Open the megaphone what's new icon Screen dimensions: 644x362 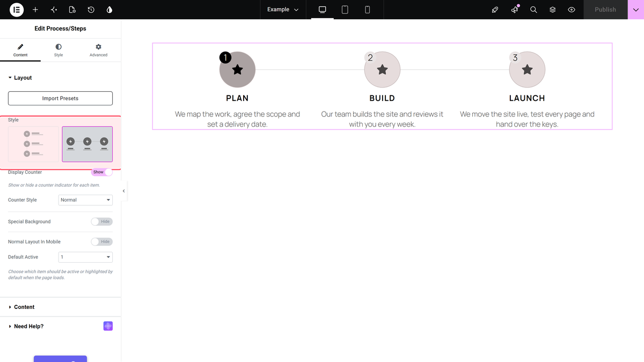(x=515, y=10)
